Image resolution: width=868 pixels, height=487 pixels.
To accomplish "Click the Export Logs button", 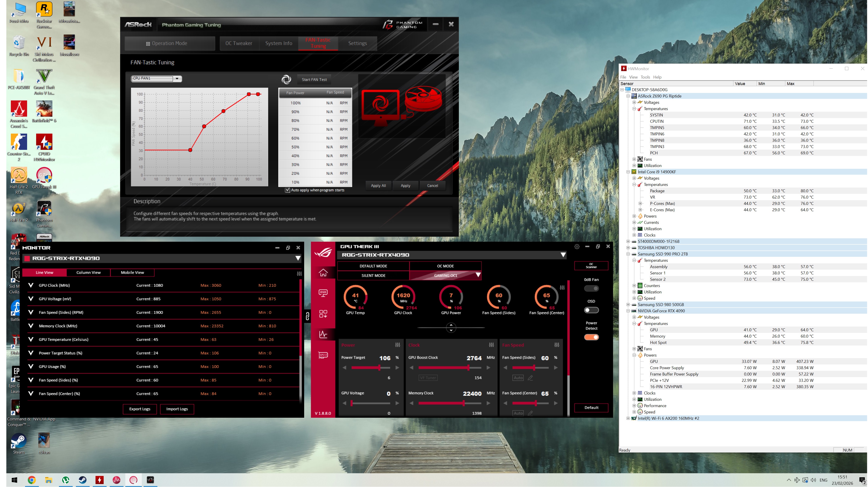I will pos(140,409).
